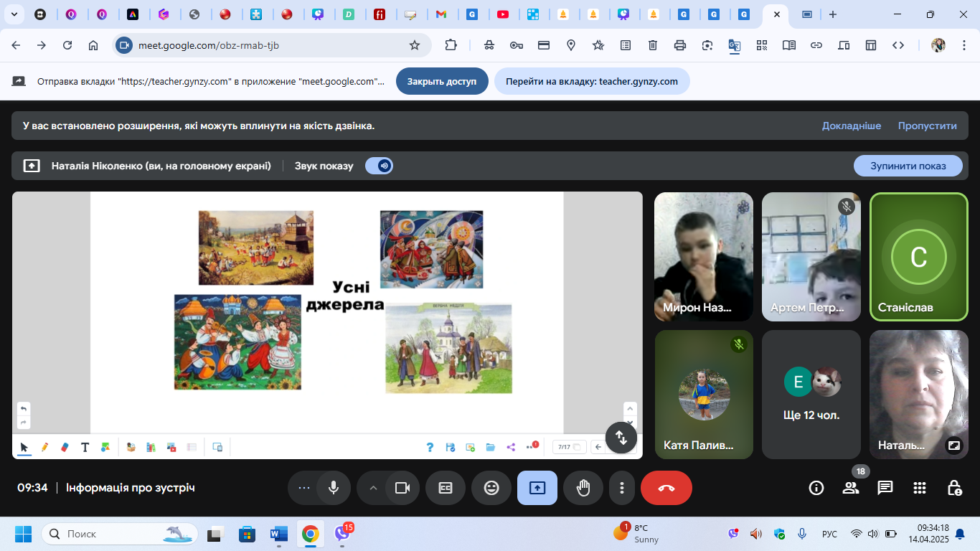Screen dimensions: 980x551
Task: Open the Gynzy folder icon
Action: coord(491,447)
